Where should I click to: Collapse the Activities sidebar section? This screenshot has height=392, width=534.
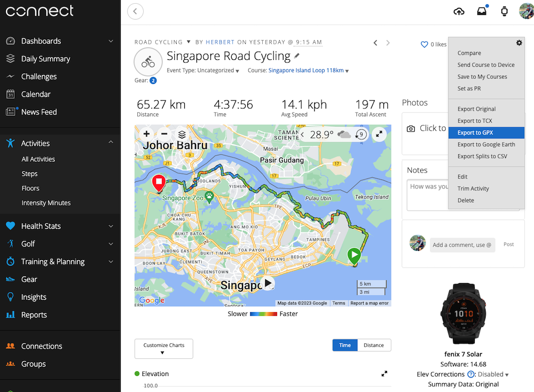(x=111, y=143)
